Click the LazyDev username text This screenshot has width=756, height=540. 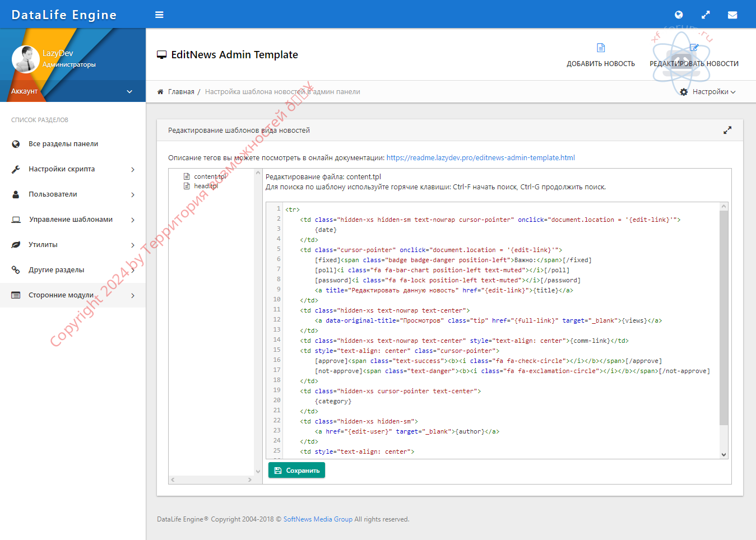pyautogui.click(x=58, y=53)
